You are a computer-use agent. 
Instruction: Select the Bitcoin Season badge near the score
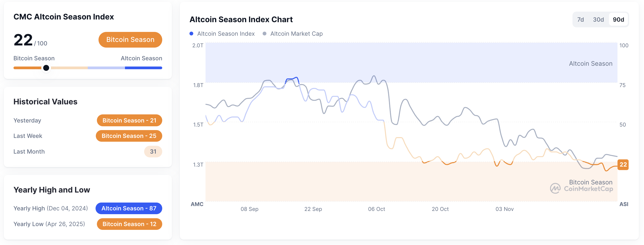(x=130, y=39)
